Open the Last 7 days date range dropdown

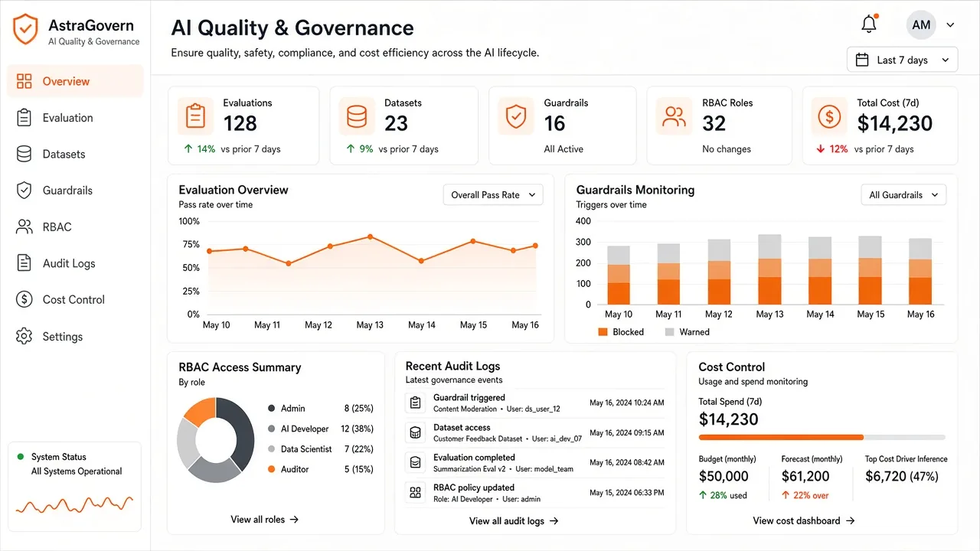coord(902,60)
